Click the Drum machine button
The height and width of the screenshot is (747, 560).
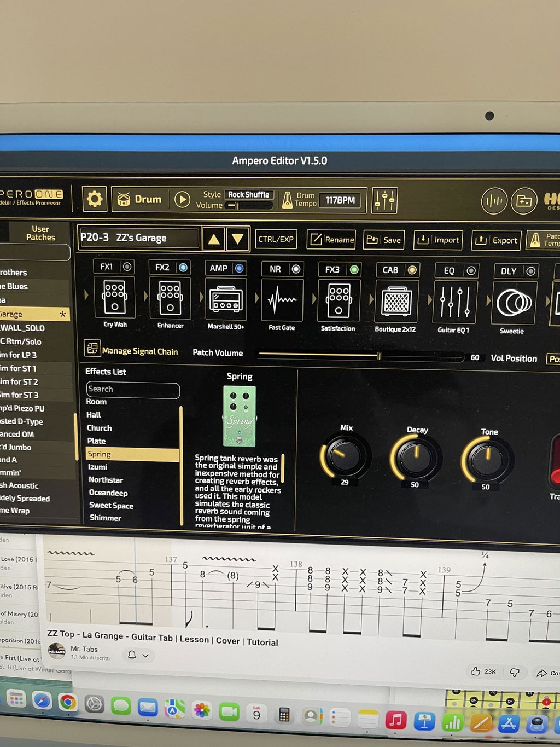tap(140, 199)
